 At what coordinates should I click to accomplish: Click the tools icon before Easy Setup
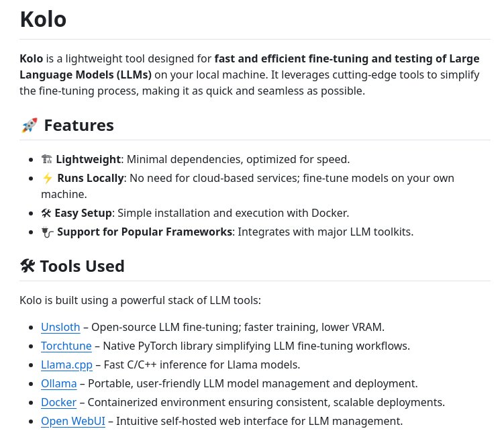click(46, 213)
